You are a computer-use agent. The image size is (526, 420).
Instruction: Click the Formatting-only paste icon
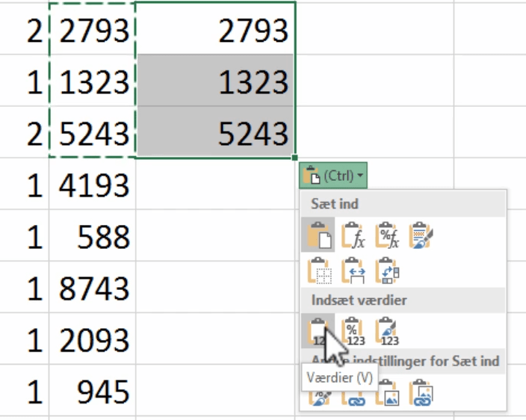pyautogui.click(x=318, y=394)
